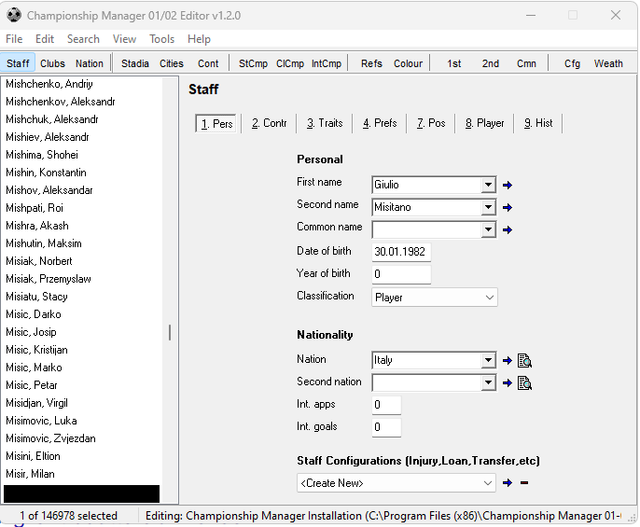The image size is (640, 527).
Task: Switch to the 7. Pos tab
Action: (x=431, y=123)
